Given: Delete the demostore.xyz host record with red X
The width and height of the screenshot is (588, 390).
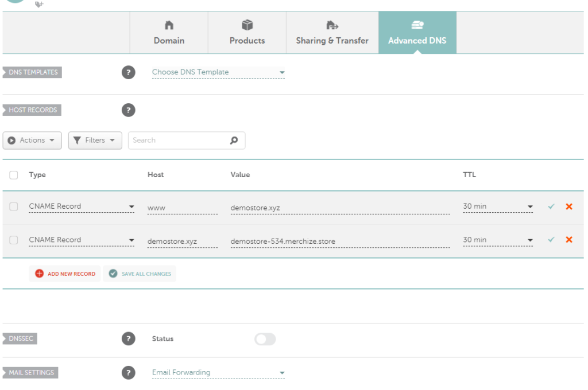Looking at the screenshot, I should 569,240.
